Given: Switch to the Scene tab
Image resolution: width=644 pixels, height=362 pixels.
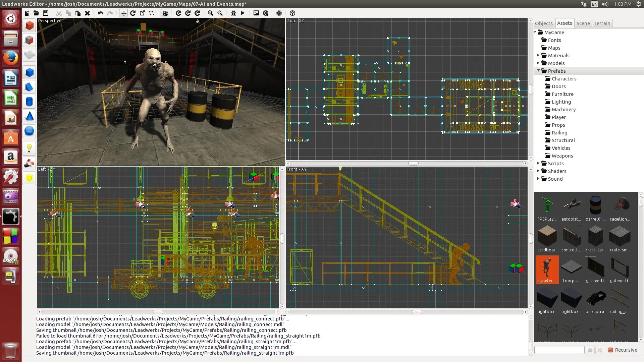Looking at the screenshot, I should [583, 23].
